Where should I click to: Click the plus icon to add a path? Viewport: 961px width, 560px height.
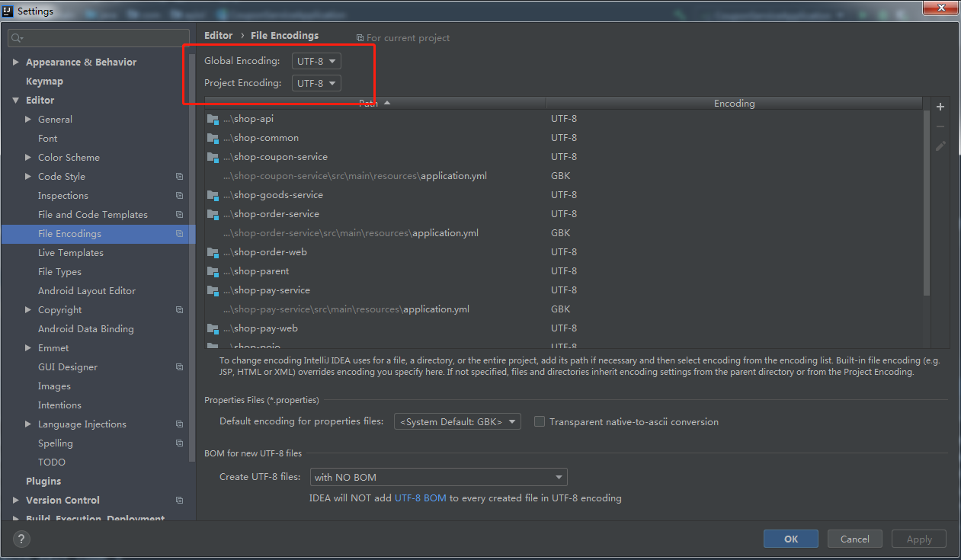coord(940,107)
